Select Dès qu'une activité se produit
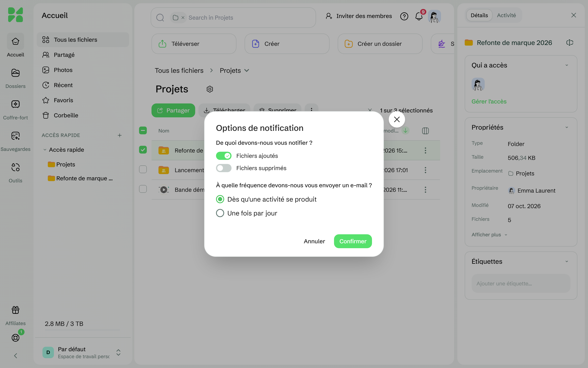The height and width of the screenshot is (368, 588). click(220, 199)
